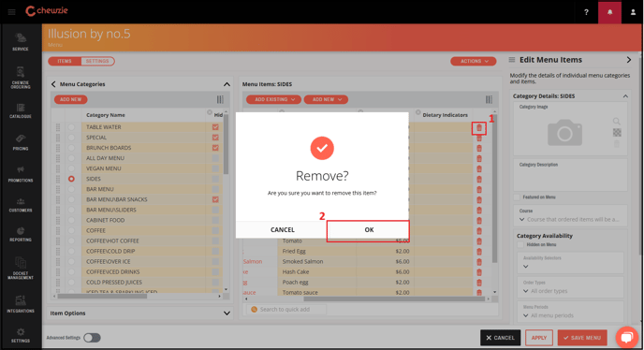This screenshot has height=350, width=644.
Task: Select the COFFEE category radio button
Action: pos(71,230)
